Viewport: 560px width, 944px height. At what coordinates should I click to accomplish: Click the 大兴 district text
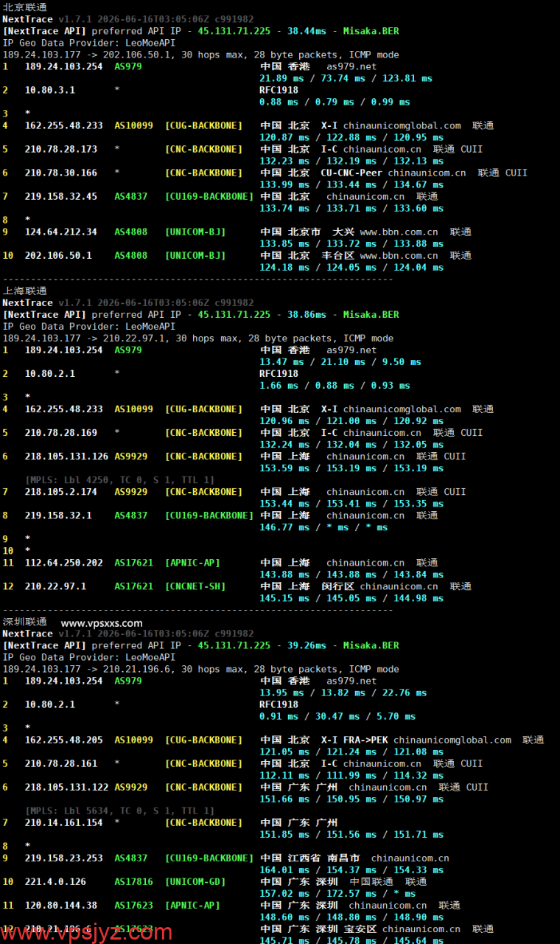(x=343, y=232)
